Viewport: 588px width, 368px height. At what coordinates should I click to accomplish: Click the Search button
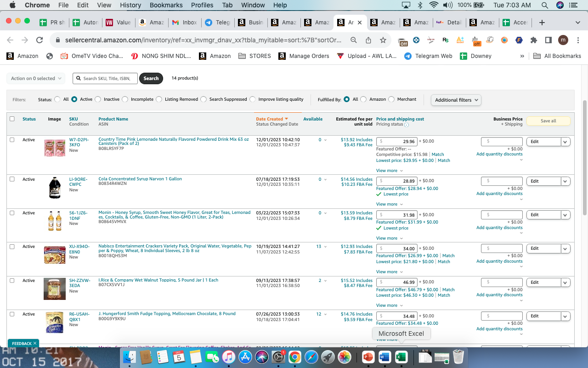click(151, 78)
